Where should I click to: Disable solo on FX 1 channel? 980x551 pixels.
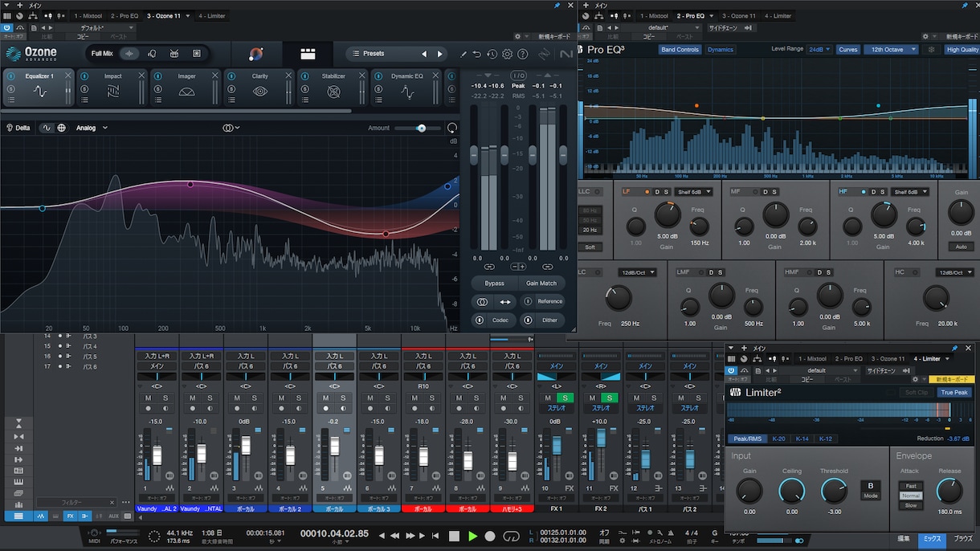coord(566,398)
